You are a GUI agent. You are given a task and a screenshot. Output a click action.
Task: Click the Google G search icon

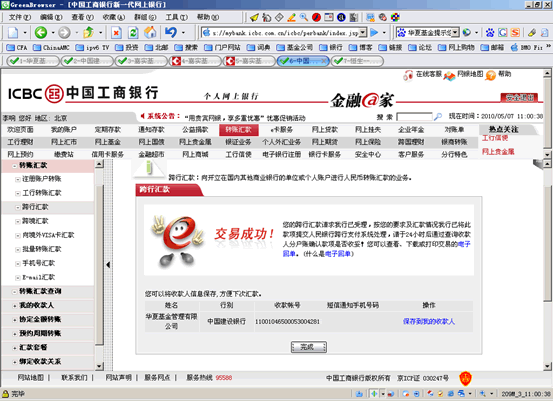502,33
